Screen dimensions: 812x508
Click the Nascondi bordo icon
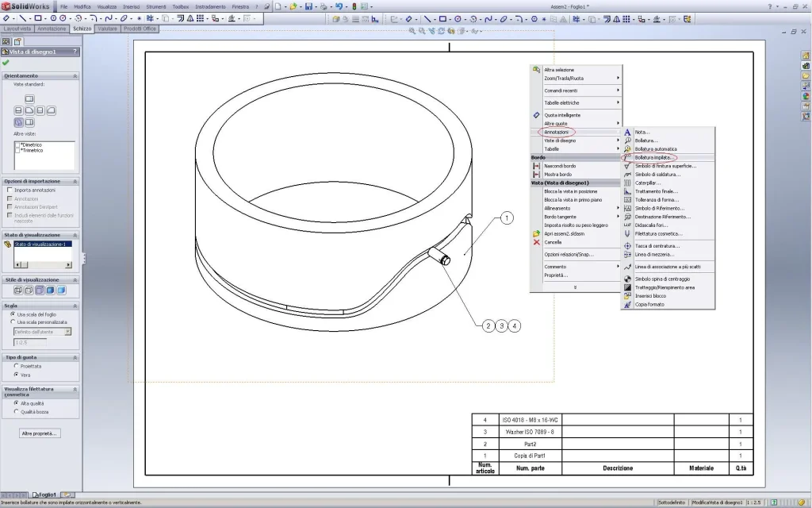pyautogui.click(x=537, y=166)
